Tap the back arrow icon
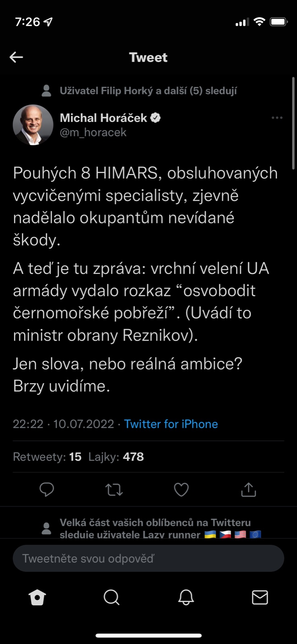The image size is (297, 644). coord(16,57)
